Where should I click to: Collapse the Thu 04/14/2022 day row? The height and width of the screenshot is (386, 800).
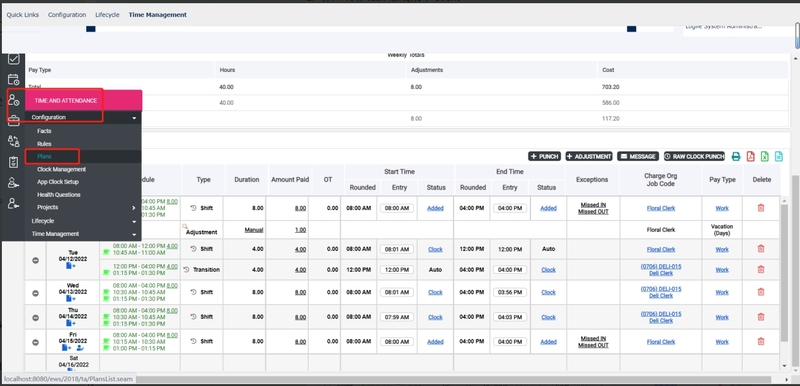pos(36,318)
